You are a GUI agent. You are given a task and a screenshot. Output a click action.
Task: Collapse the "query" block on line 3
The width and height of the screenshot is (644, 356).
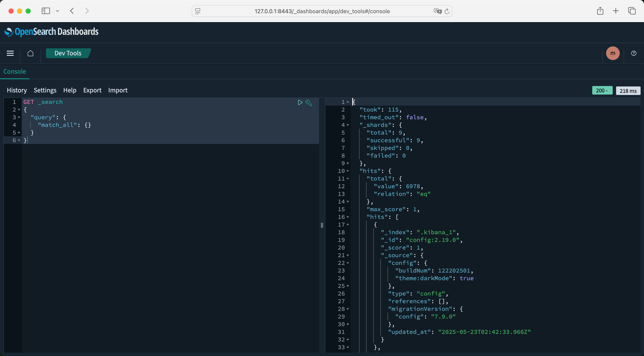(x=19, y=117)
